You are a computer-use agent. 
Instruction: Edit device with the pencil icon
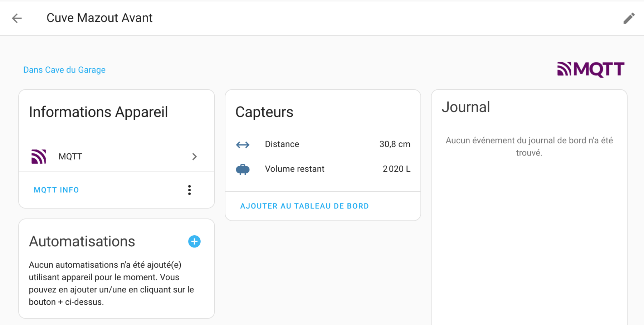click(x=629, y=18)
